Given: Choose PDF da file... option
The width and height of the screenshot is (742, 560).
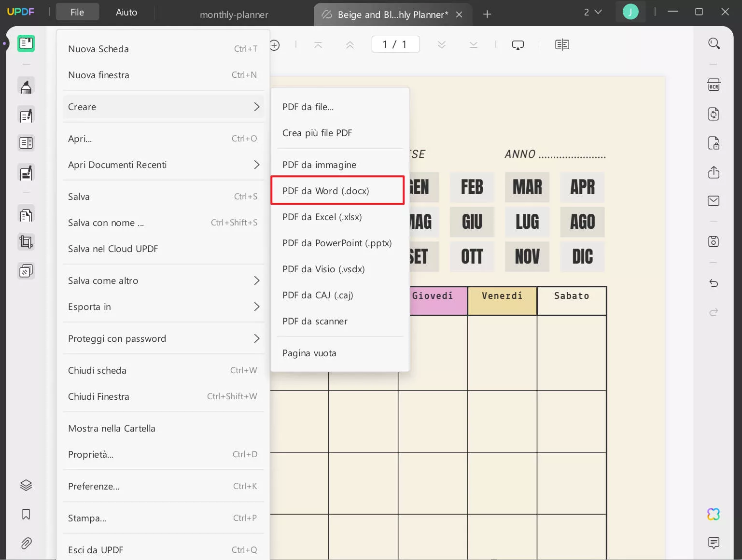Looking at the screenshot, I should (x=340, y=107).
